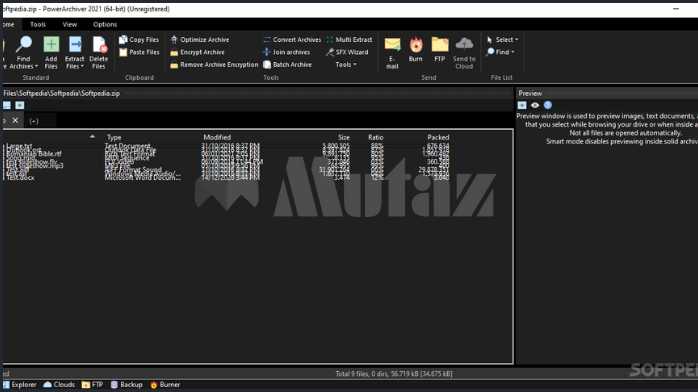The width and height of the screenshot is (698, 392).
Task: Open the Options ribbon tab
Action: click(105, 24)
